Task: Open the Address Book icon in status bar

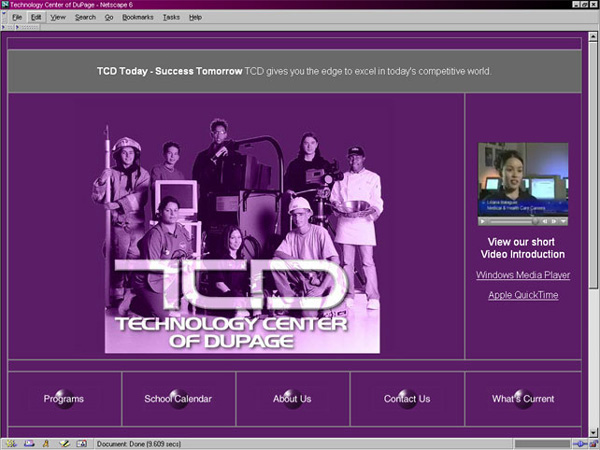Action: [82, 444]
